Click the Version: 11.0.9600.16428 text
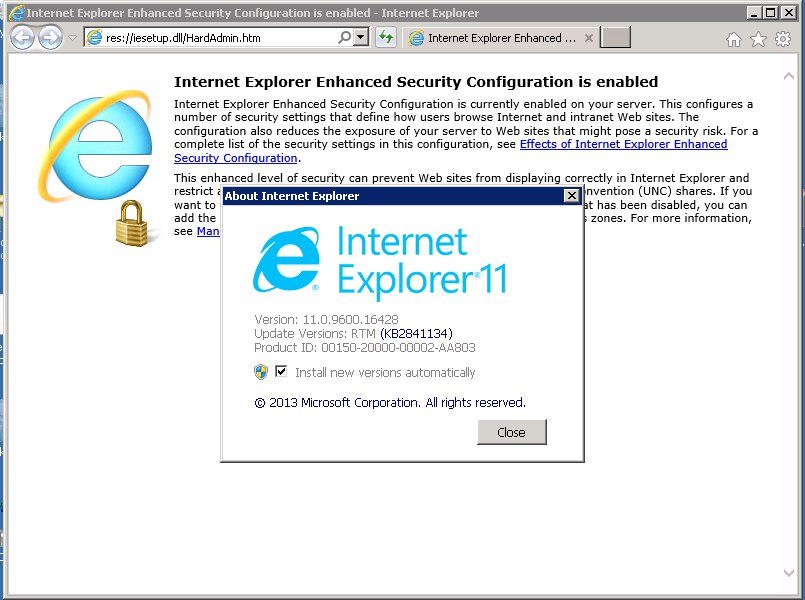 click(326, 319)
